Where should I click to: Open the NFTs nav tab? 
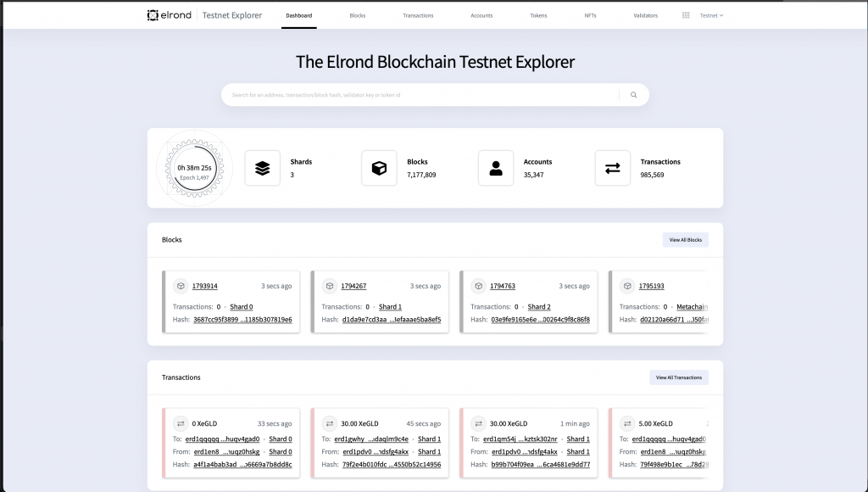[590, 15]
